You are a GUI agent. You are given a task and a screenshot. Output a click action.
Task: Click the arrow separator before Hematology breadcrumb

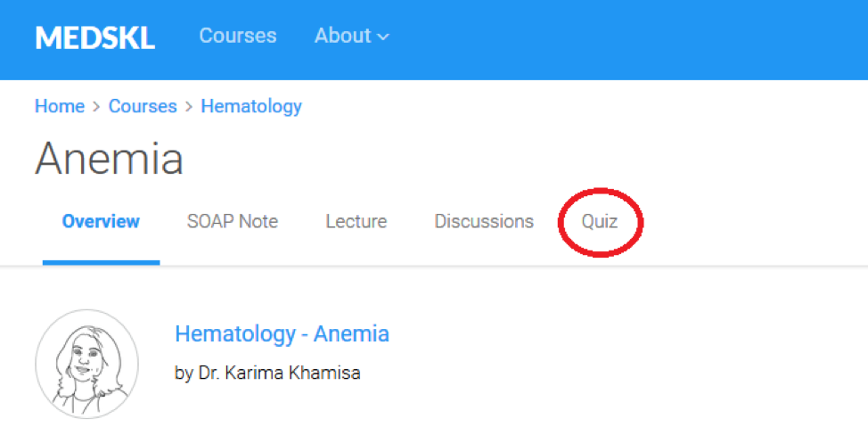[189, 107]
